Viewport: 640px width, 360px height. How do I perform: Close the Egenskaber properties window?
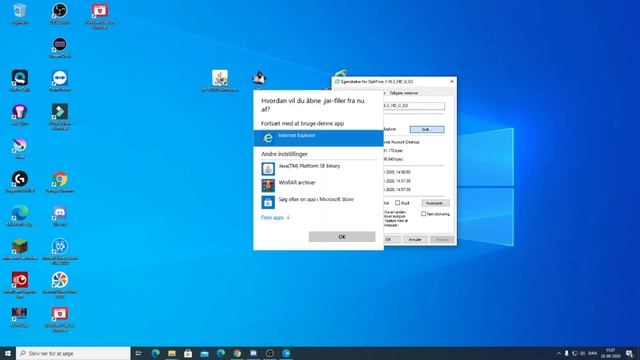(451, 82)
